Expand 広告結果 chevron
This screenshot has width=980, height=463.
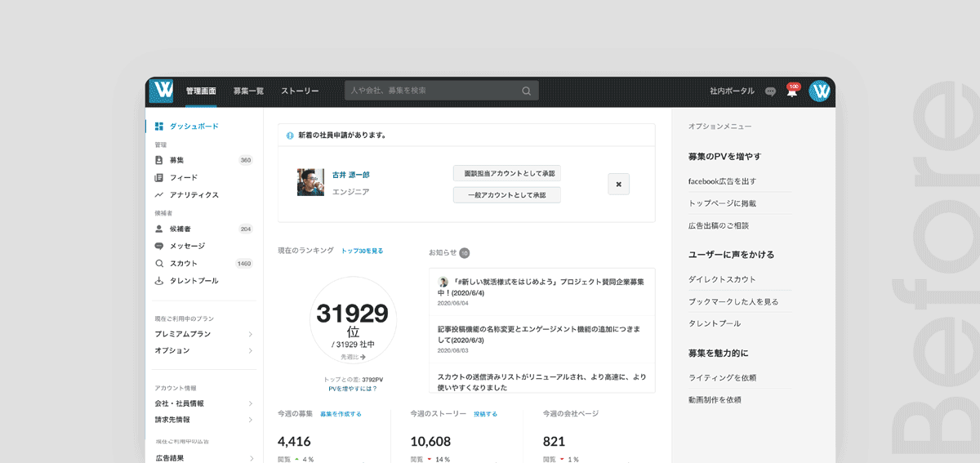click(x=250, y=458)
